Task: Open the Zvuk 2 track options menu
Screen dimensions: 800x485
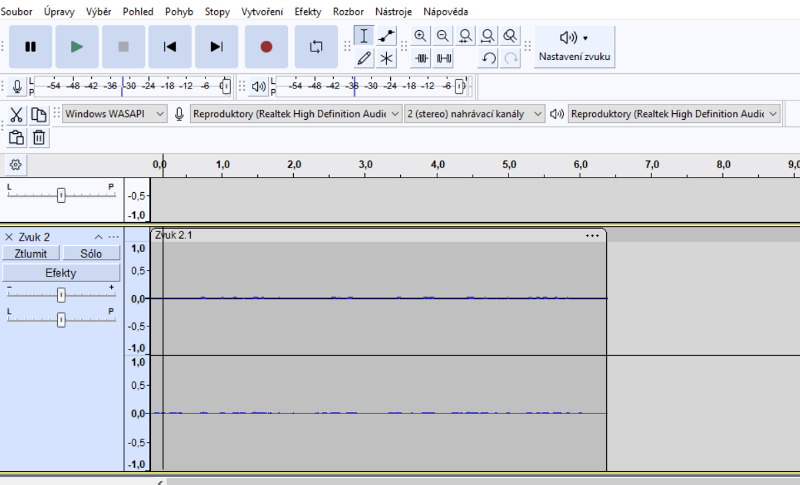Action: [114, 237]
